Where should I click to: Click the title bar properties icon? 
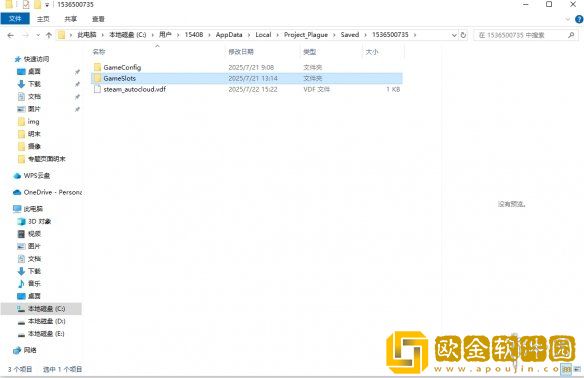point(26,4)
